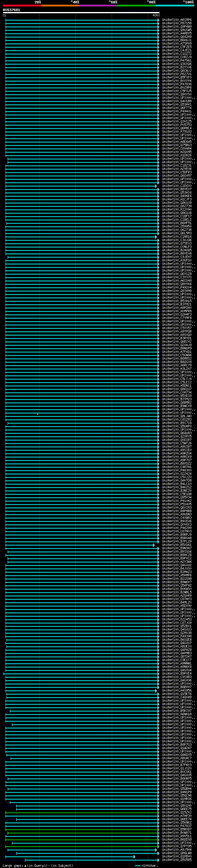
Task: Select hit label UniRef100_B0XYV4
Action: pos(177,81)
